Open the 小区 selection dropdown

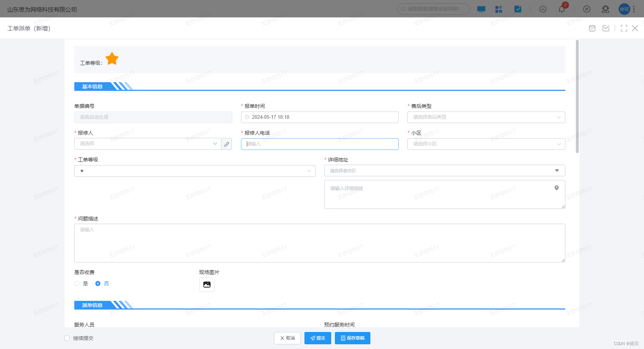[x=486, y=144]
